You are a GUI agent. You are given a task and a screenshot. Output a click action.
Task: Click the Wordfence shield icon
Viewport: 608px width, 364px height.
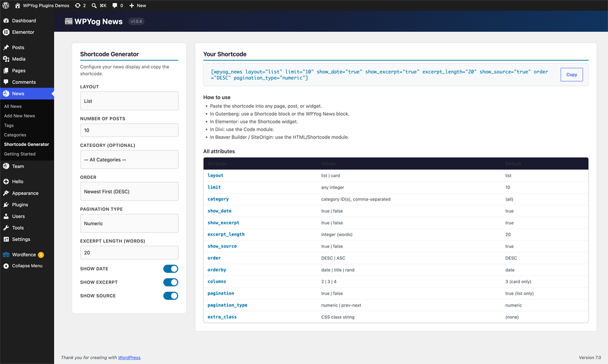6,255
